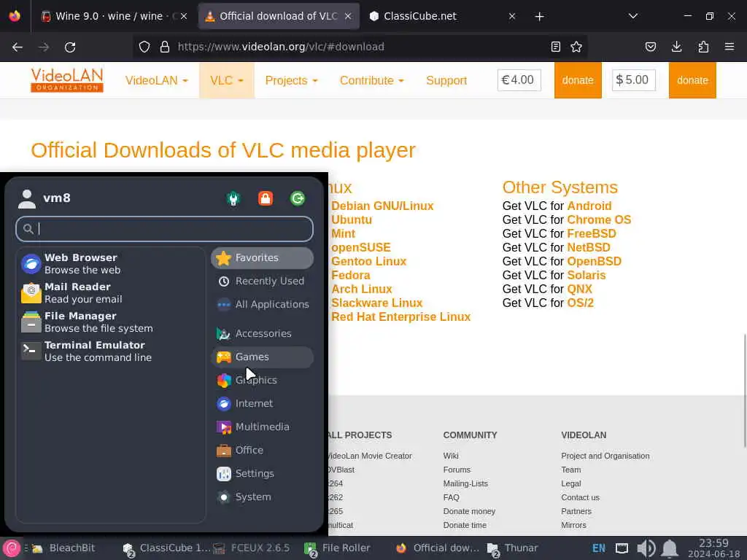Screen dimensions: 747x560
Task: Show tracking protection shield info
Action: coord(144,47)
